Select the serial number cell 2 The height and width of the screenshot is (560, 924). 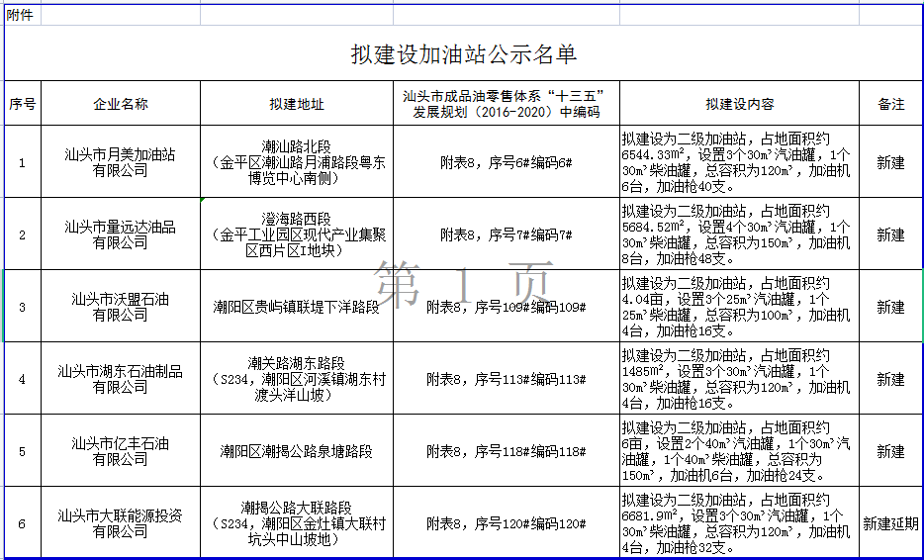[23, 234]
